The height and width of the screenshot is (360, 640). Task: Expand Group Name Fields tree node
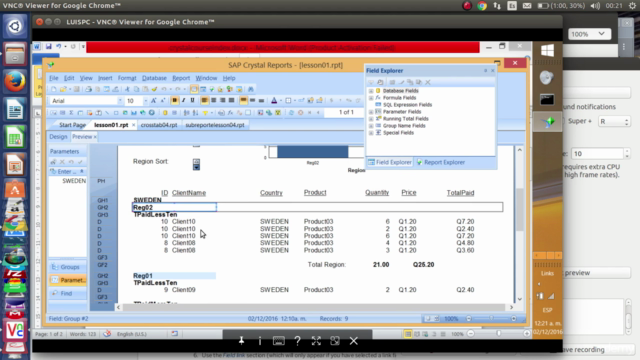coord(371,126)
